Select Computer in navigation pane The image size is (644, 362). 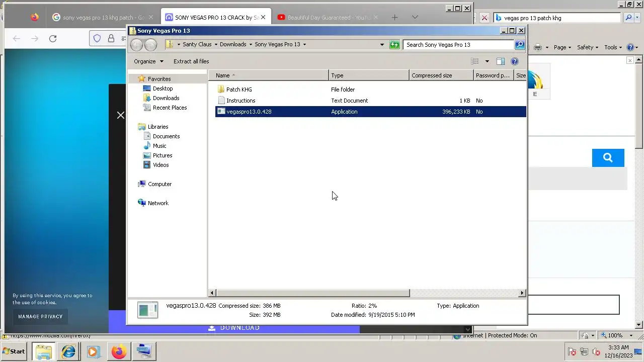click(159, 184)
